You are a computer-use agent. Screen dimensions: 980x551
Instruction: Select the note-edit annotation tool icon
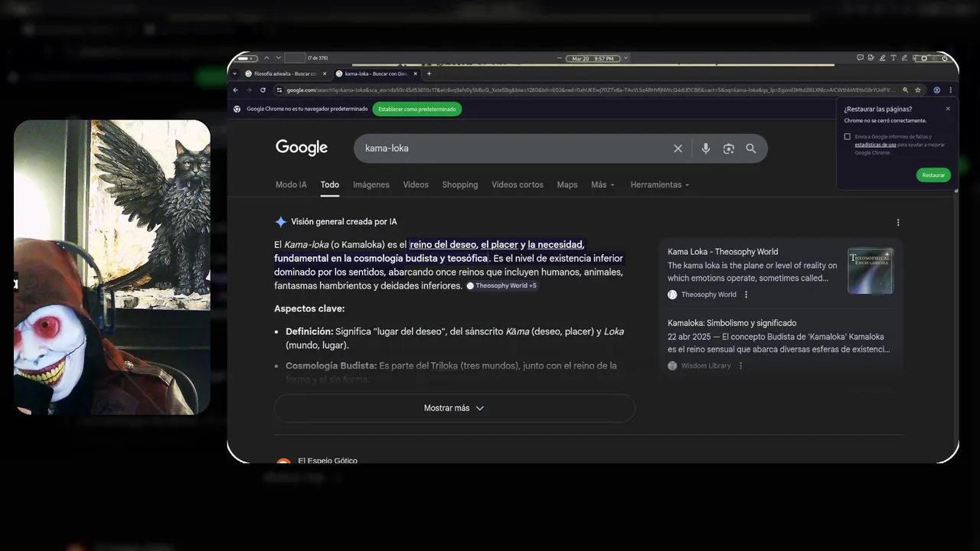871,57
